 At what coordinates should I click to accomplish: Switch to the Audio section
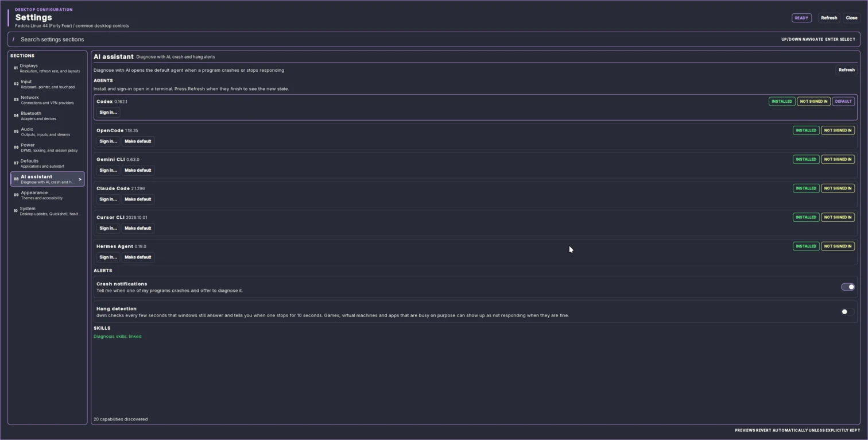click(48, 132)
